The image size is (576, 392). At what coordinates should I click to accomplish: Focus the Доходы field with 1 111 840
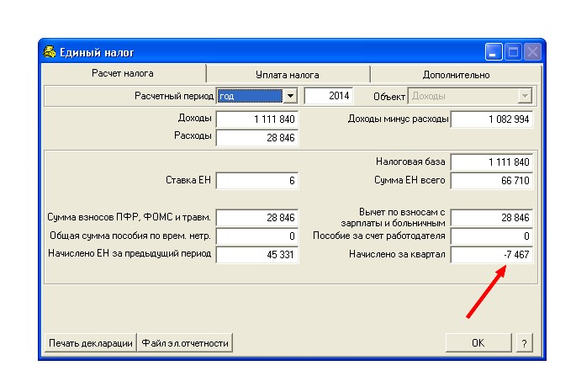point(257,119)
